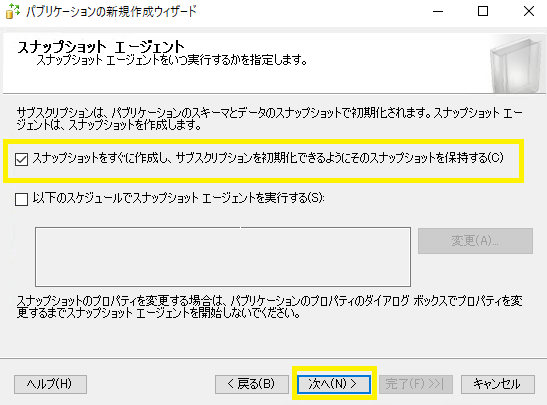Click the 完了(F) >>| finish button
Viewport: 547px width, 405px height.
415,384
